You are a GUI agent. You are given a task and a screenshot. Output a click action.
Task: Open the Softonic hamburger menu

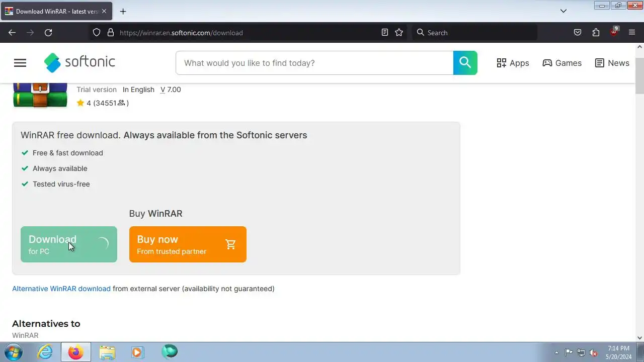20,63
